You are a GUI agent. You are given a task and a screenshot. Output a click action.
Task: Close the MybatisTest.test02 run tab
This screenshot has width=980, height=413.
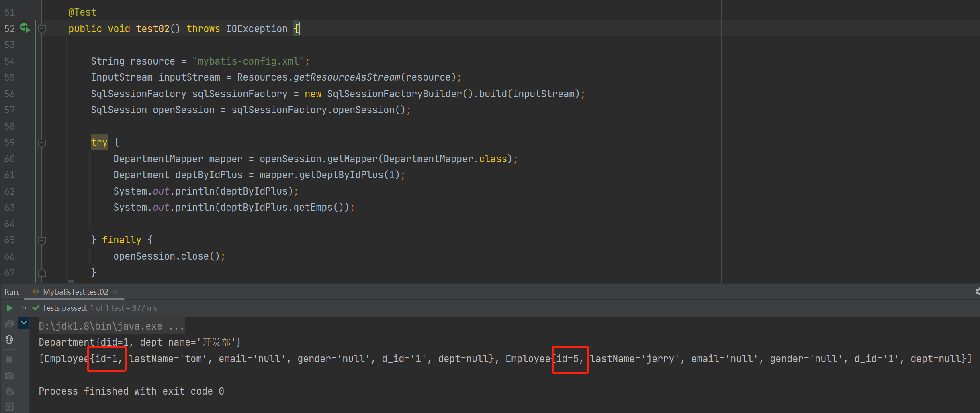pyautogui.click(x=115, y=292)
